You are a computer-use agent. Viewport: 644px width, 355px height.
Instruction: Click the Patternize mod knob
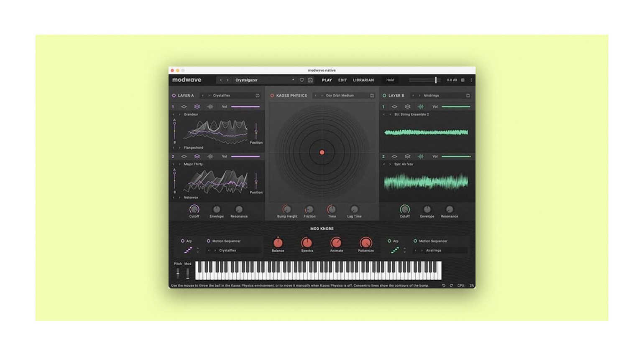pyautogui.click(x=365, y=243)
